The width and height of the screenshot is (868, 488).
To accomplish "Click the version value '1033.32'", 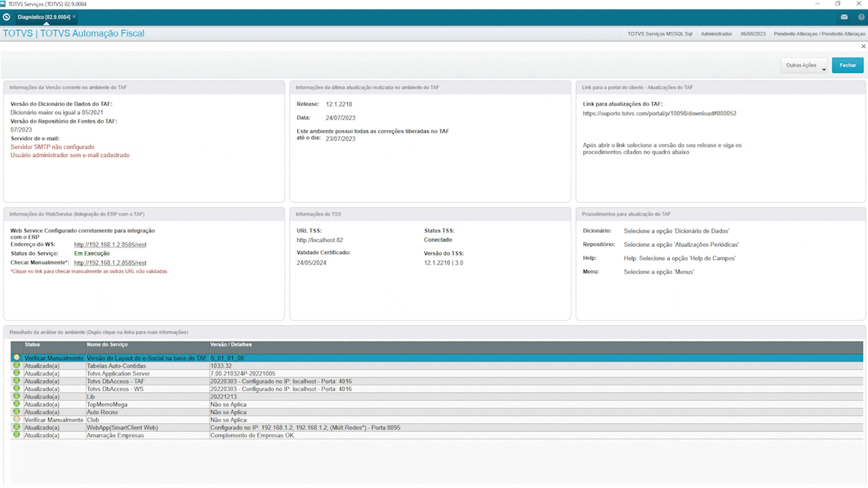I will tap(221, 366).
